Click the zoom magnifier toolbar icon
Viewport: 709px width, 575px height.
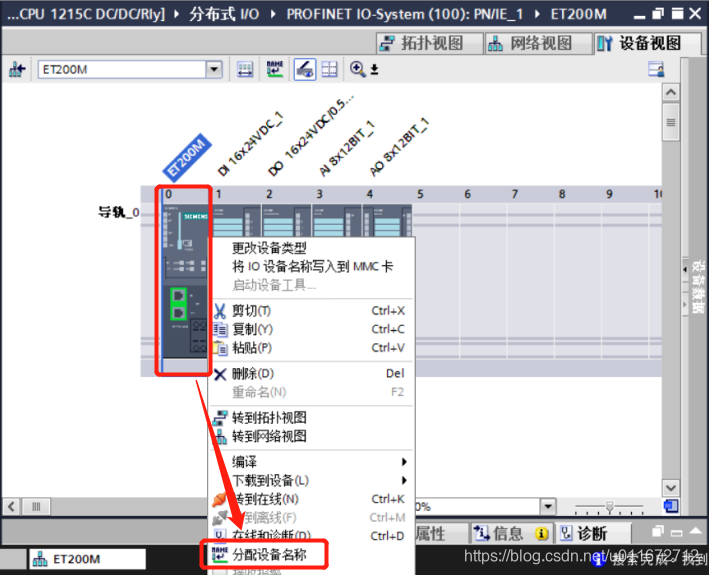[357, 70]
